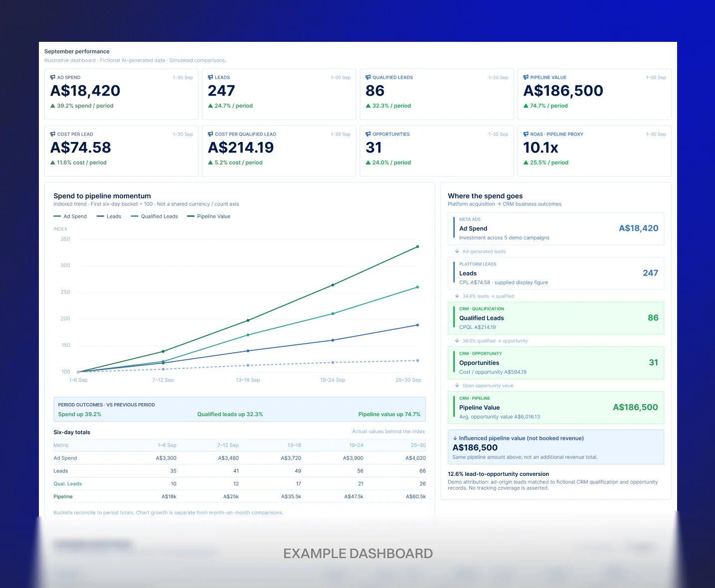Click the Ad Spend row label in totals table
Viewport: 715px width, 588px height.
point(65,458)
